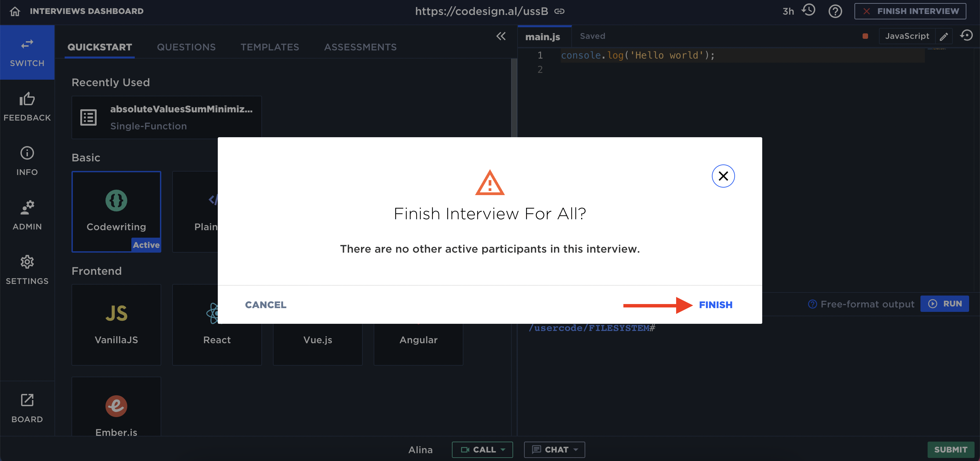Open the Call dropdown

(x=482, y=449)
